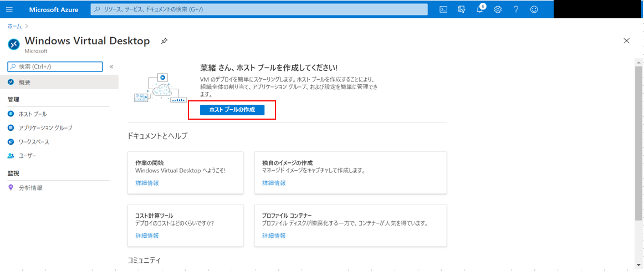Click the Microsoft Azure brand title

tap(54, 9)
